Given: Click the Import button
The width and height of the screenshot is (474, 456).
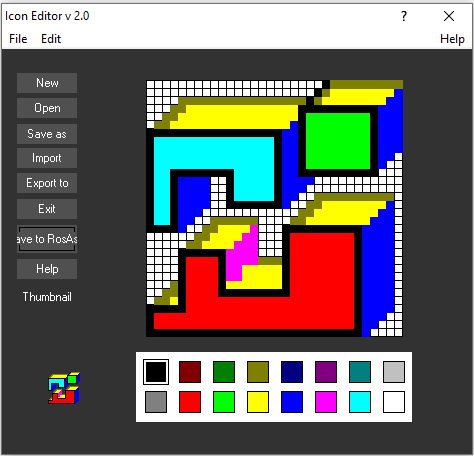Looking at the screenshot, I should pos(47,158).
